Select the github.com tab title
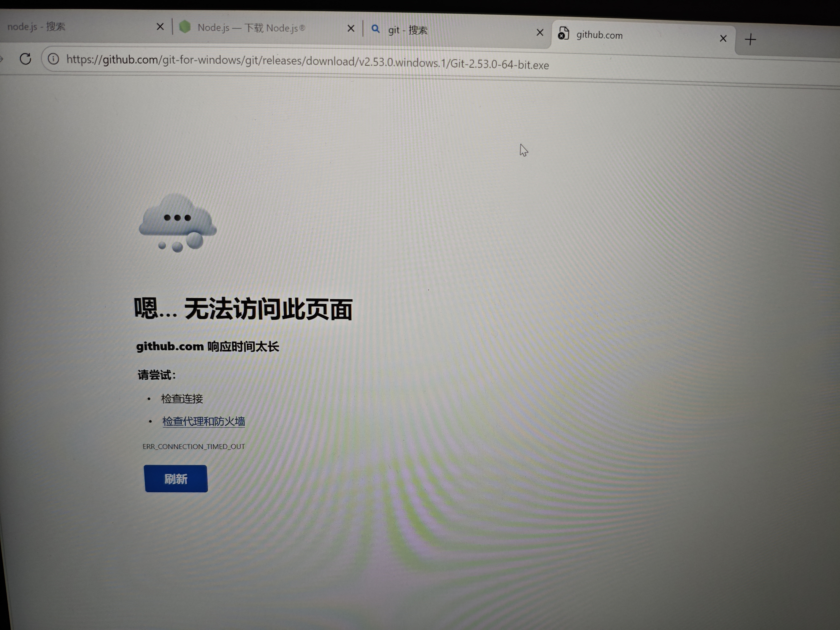 tap(599, 35)
